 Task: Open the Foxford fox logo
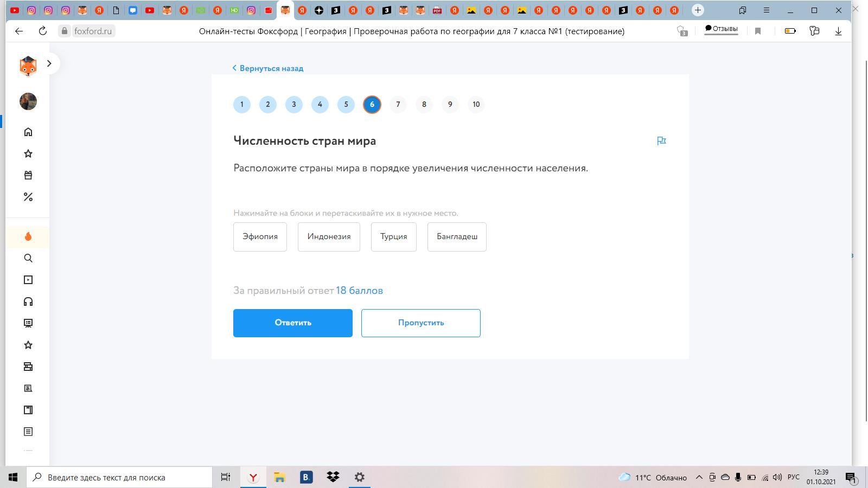[28, 66]
